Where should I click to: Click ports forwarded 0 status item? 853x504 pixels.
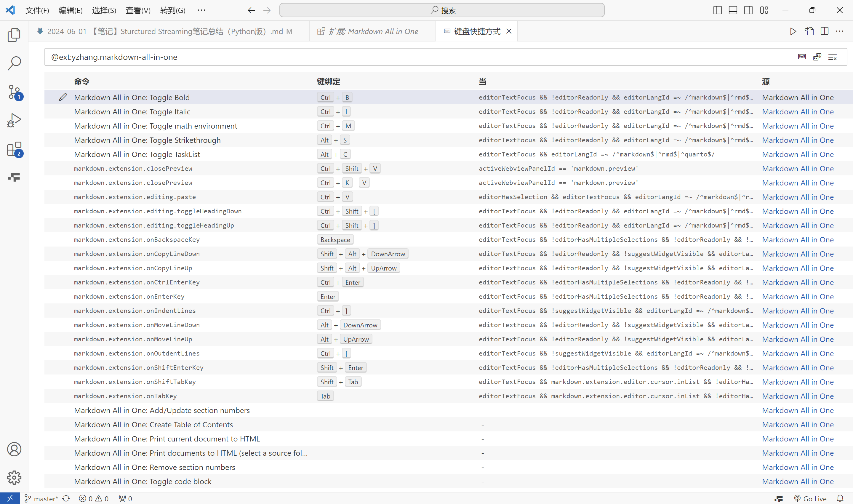coord(125,498)
